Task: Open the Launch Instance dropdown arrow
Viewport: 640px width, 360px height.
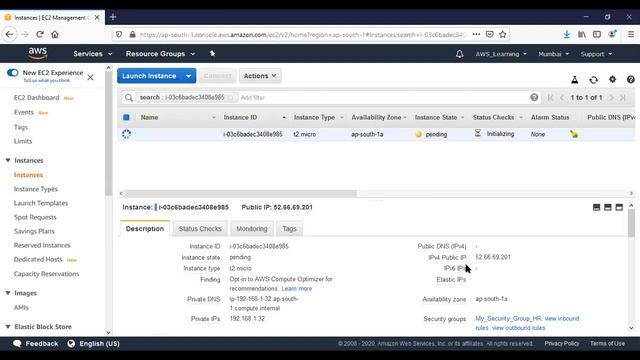Action: 188,76
